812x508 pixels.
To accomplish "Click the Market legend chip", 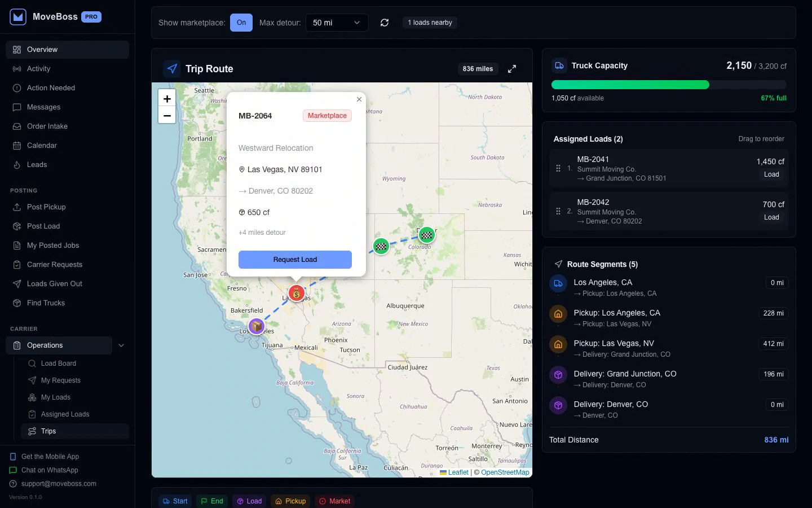I will (335, 501).
